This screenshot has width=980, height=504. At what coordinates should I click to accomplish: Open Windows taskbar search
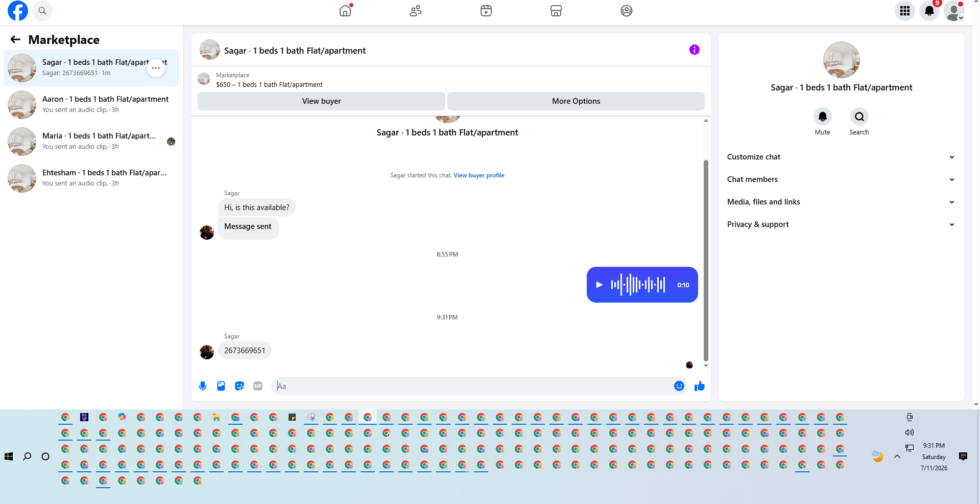coord(27,456)
